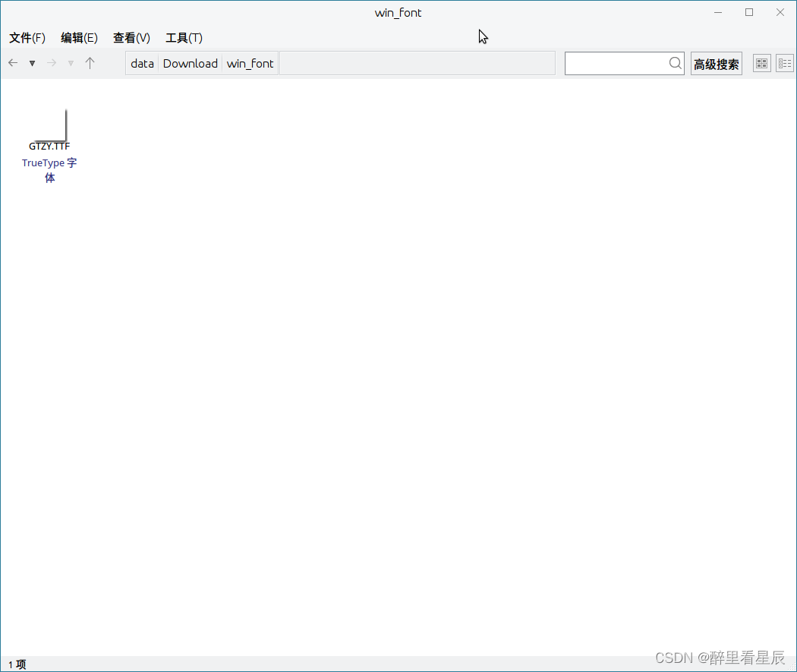The image size is (797, 672).
Task: Close the win_font window
Action: [x=780, y=13]
